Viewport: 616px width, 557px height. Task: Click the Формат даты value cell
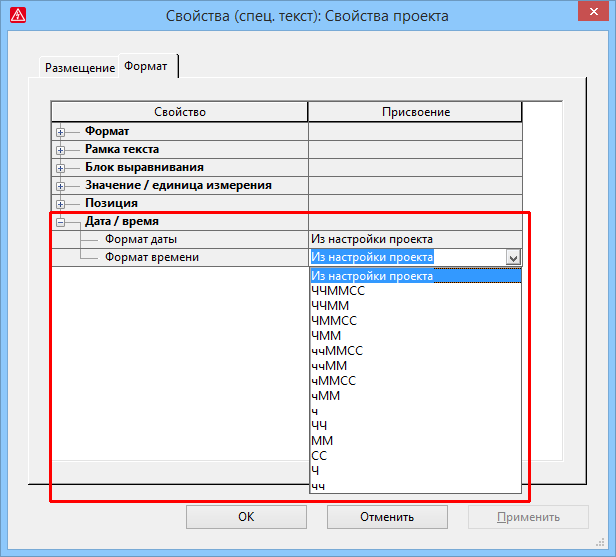coord(414,239)
